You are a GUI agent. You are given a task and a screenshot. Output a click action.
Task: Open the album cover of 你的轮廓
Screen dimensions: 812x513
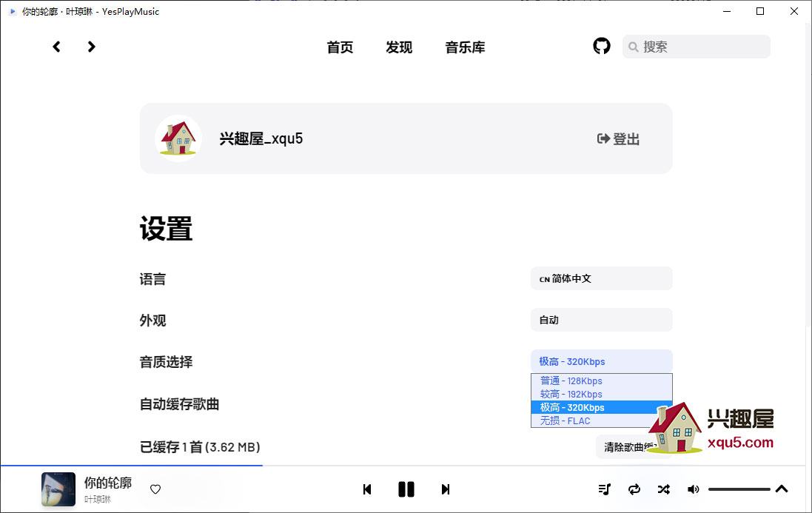pos(58,489)
